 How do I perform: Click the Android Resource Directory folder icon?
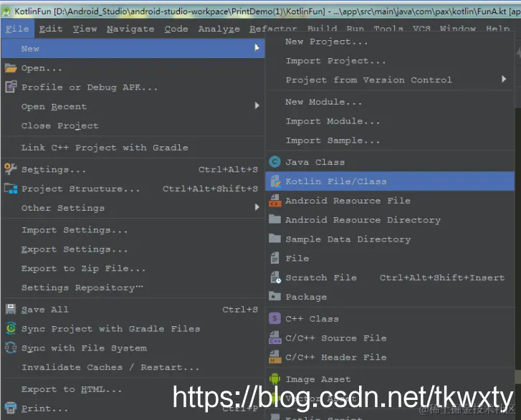tap(274, 219)
